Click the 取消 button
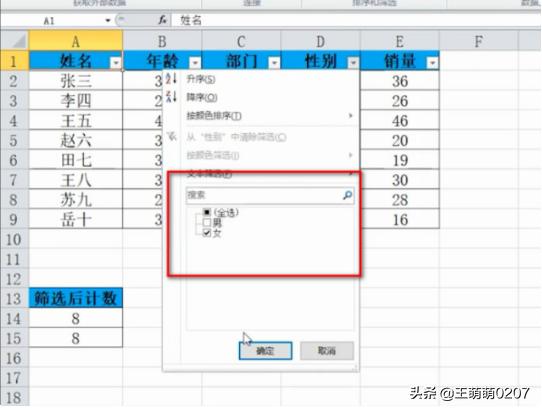 click(327, 351)
